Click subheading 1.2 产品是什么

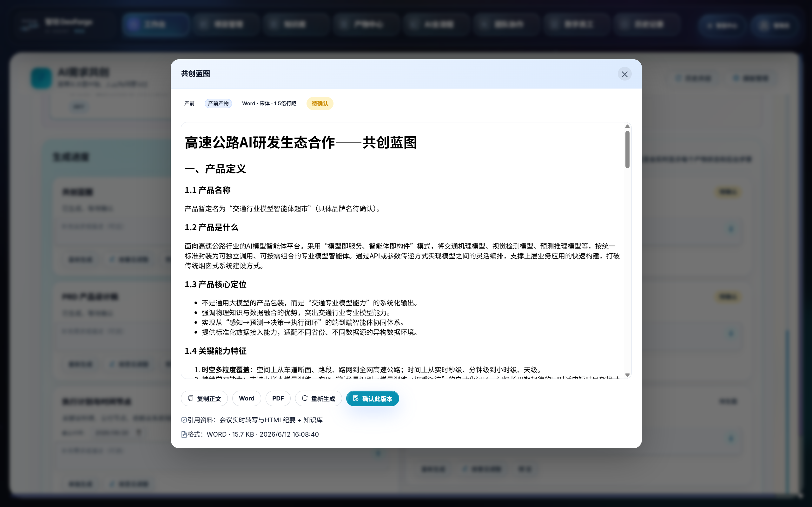pyautogui.click(x=211, y=227)
